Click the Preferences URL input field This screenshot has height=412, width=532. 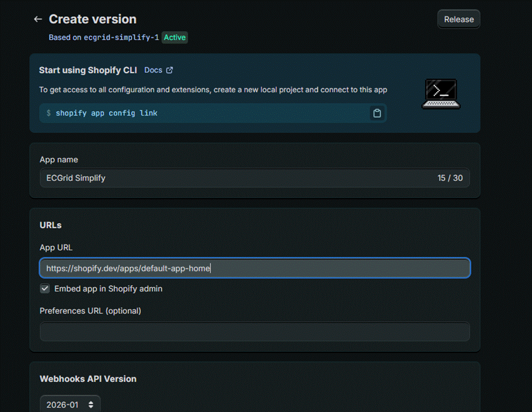pyautogui.click(x=255, y=331)
